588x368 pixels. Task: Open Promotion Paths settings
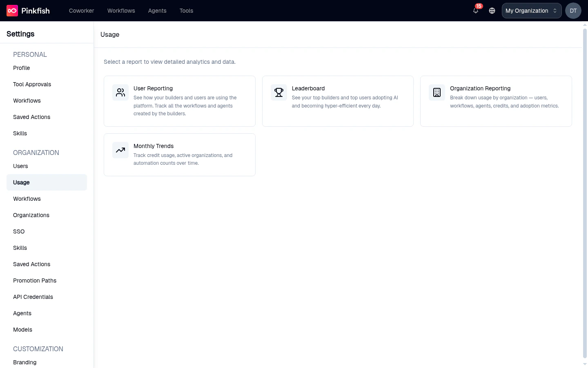(35, 280)
